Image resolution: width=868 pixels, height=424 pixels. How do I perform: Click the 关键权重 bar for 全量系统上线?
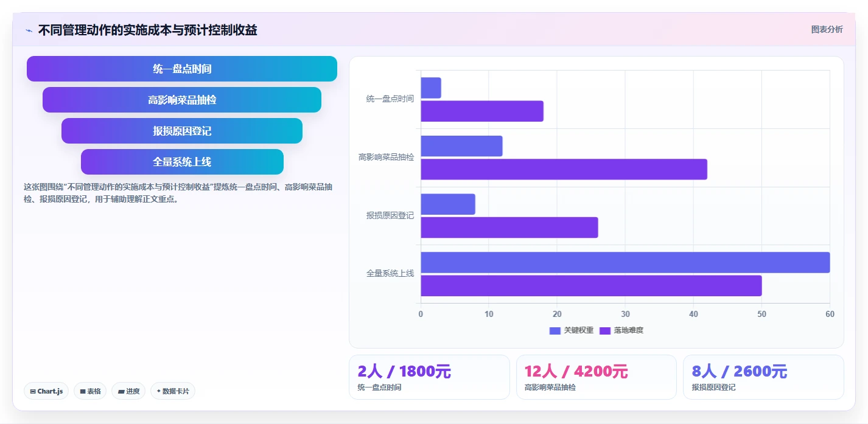tap(626, 262)
